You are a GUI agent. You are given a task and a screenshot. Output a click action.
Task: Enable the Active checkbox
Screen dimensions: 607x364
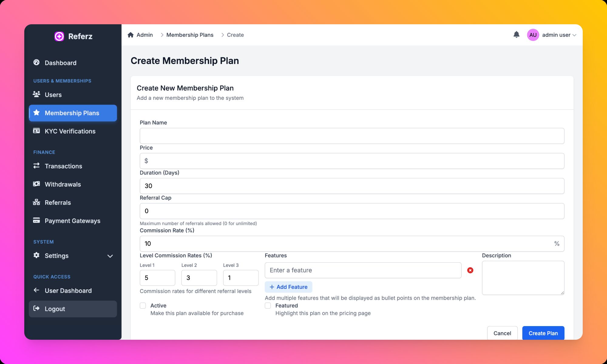click(143, 305)
